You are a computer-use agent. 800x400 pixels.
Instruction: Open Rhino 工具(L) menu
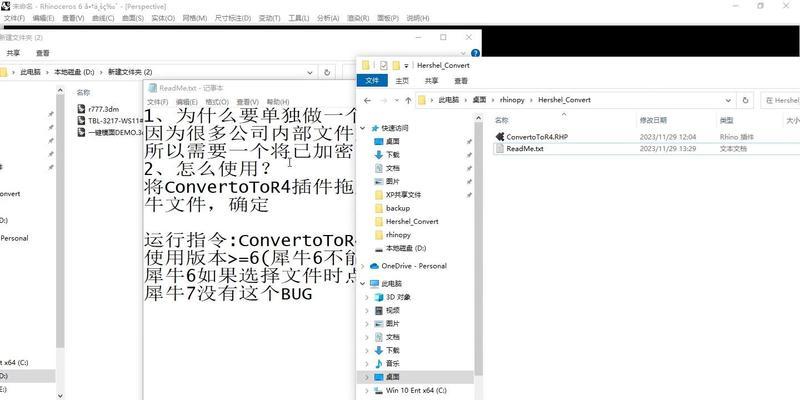(298, 18)
